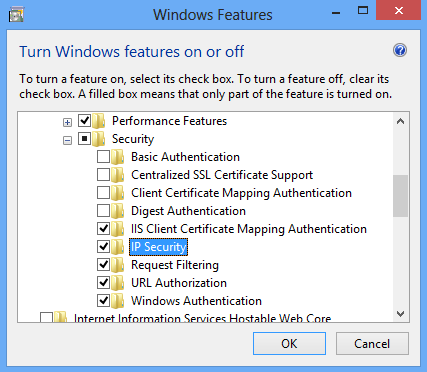Click the Windows Authentication folder icon
This screenshot has height=372, width=427.
pos(117,301)
